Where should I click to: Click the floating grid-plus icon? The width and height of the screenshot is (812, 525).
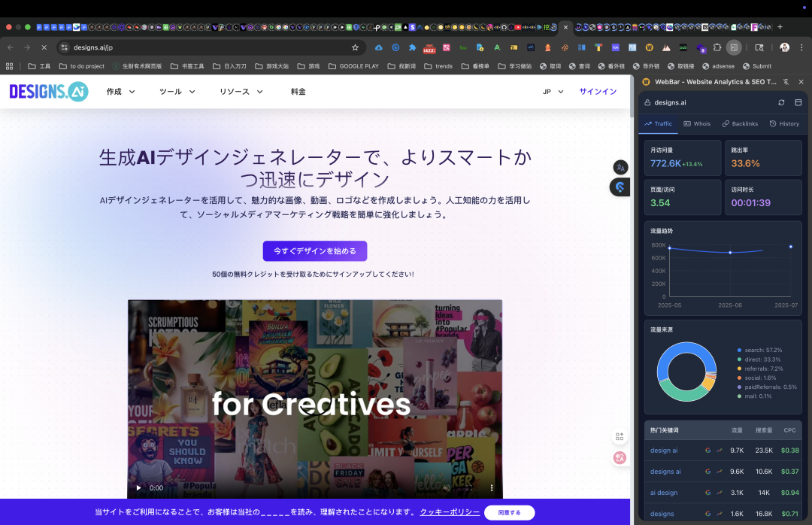tap(620, 437)
